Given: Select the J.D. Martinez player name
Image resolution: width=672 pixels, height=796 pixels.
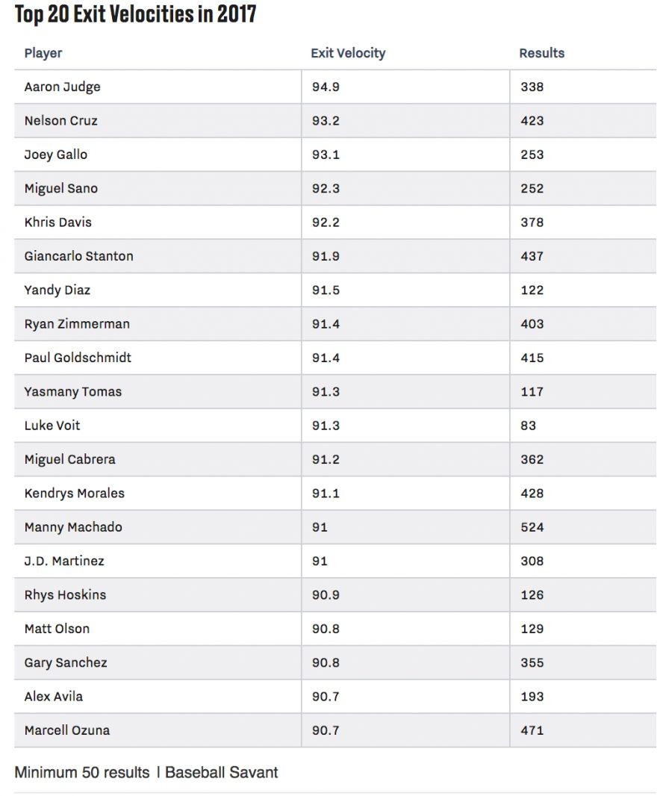Looking at the screenshot, I should (64, 561).
